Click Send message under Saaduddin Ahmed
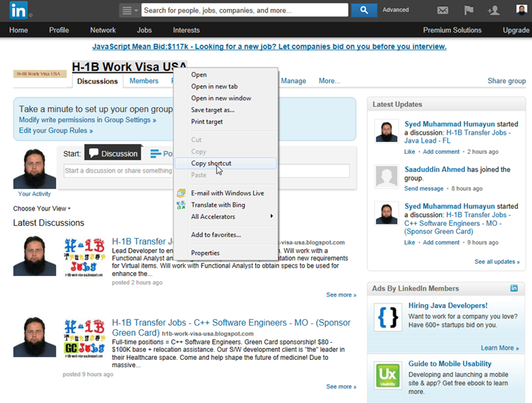 coord(424,188)
